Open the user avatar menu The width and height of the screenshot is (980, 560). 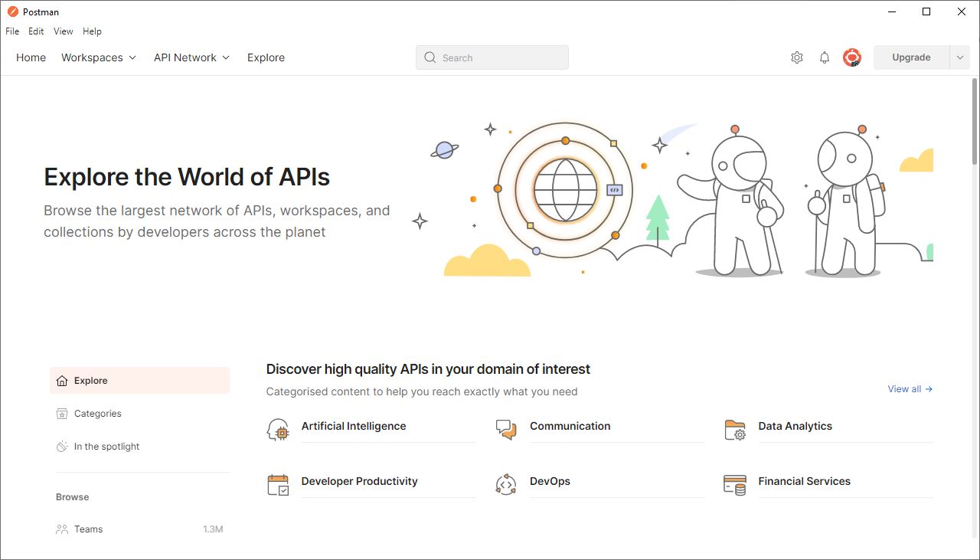[852, 57]
